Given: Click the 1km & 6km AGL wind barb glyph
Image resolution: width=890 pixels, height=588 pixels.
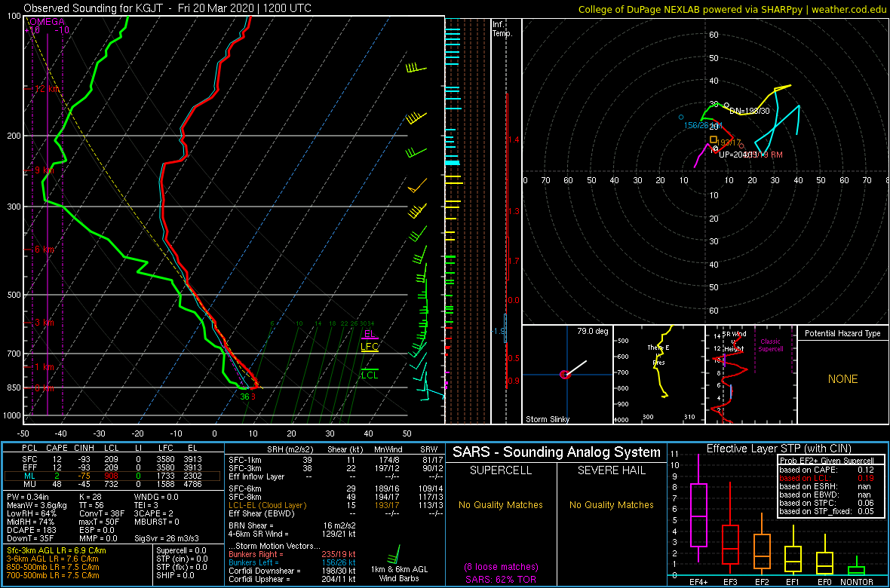Looking at the screenshot, I should click(x=394, y=555).
